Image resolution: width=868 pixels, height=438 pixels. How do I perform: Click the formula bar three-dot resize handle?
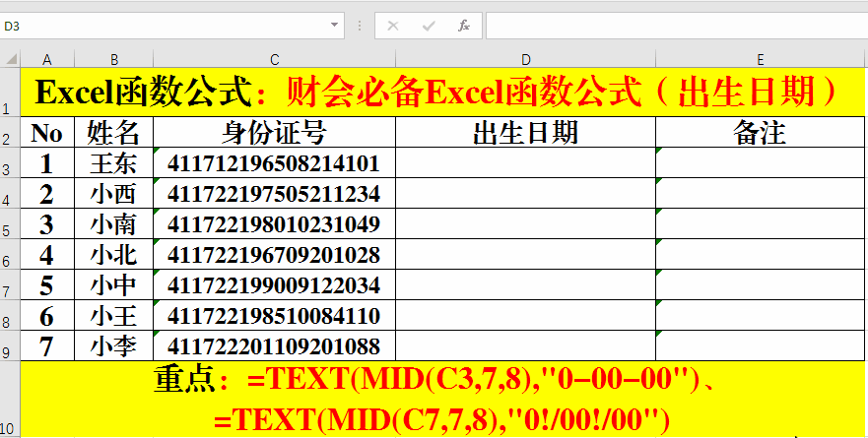point(360,26)
